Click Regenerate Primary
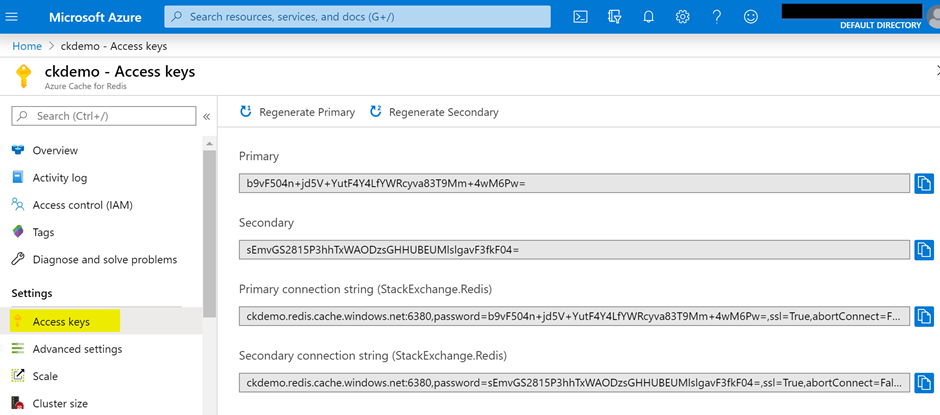The width and height of the screenshot is (940, 415). pyautogui.click(x=297, y=112)
